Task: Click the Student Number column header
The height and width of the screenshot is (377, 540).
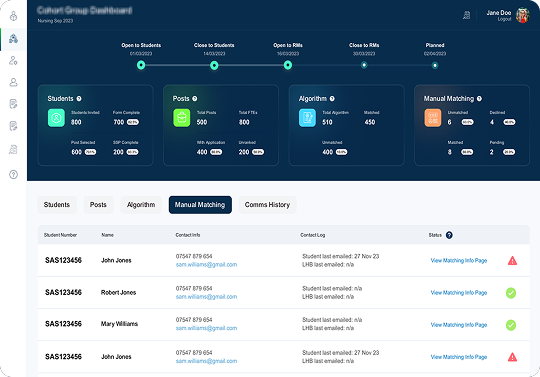Action: point(60,235)
